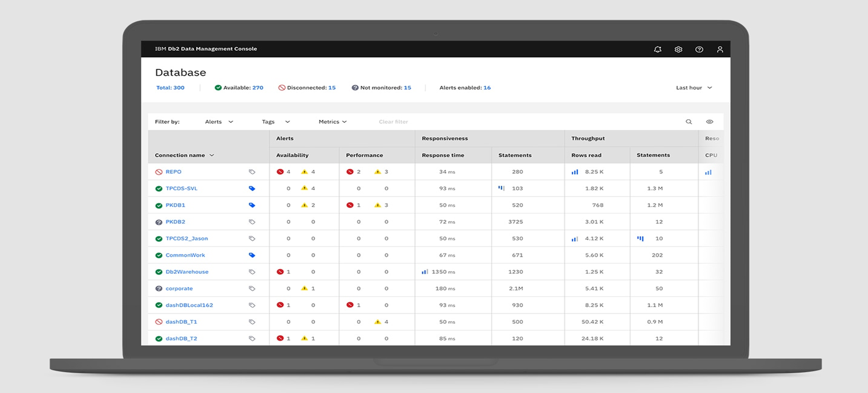
Task: Open the Last hour time range selector
Action: coord(693,88)
